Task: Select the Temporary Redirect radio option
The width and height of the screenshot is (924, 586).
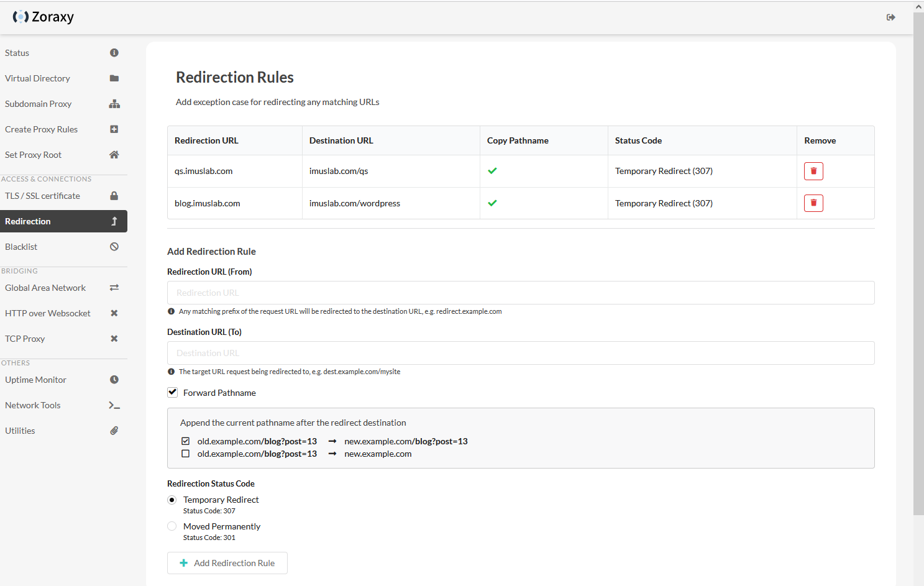Action: point(172,500)
